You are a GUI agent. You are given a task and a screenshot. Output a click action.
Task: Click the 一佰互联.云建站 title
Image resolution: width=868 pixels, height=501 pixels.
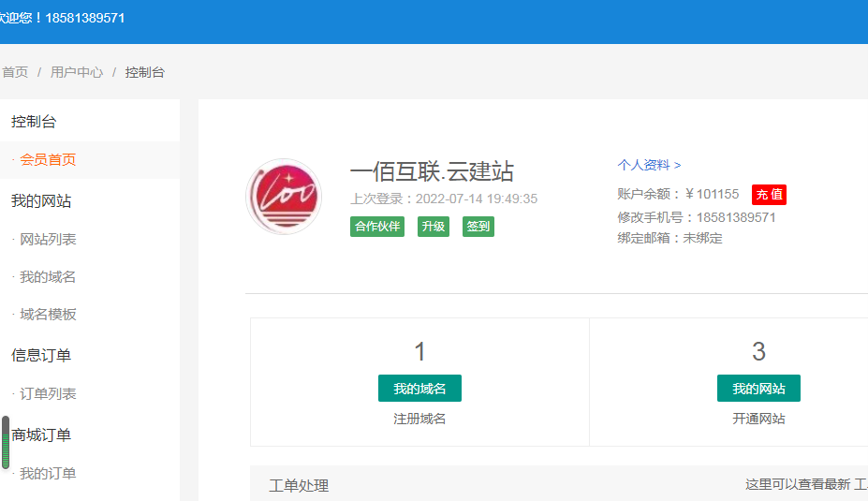click(432, 171)
